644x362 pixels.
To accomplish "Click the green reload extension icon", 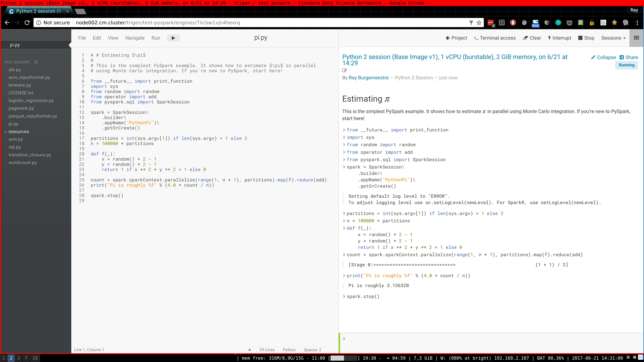I will (x=580, y=23).
